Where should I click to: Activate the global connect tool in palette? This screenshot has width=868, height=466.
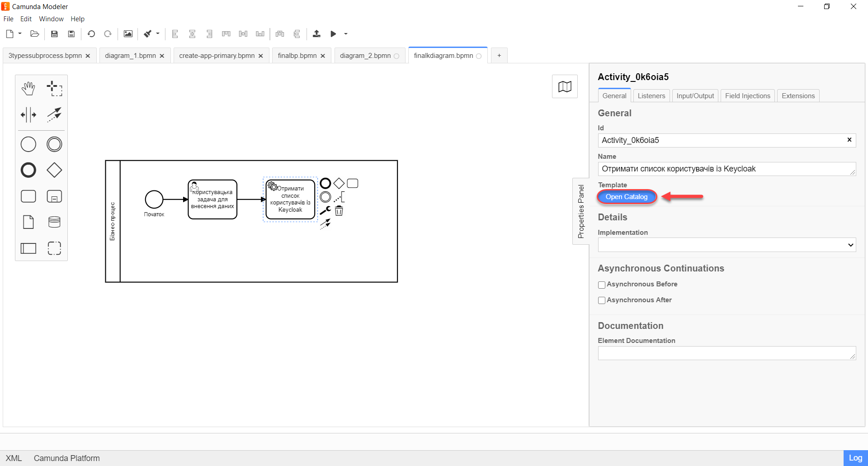tap(54, 114)
